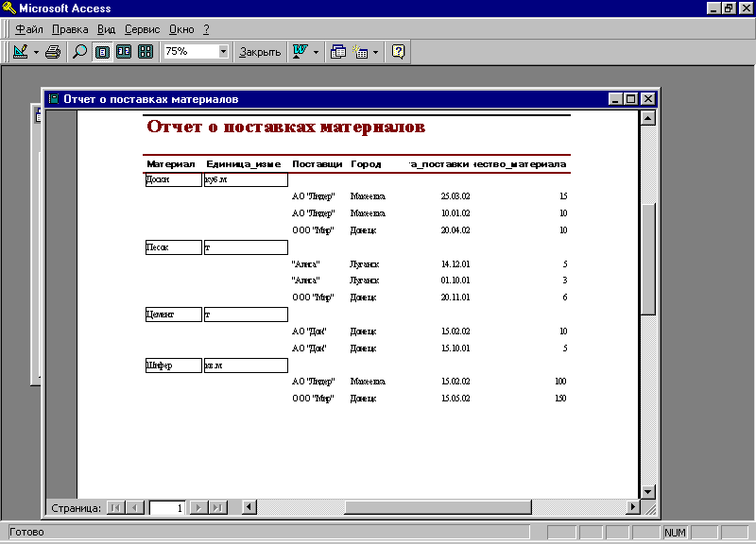Close the report preview window
756x544 pixels.
[648, 99]
